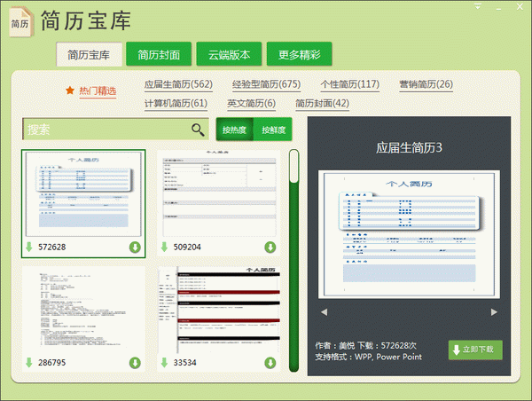The width and height of the screenshot is (532, 401).
Task: Click the 简历 app logo icon
Action: 21,21
